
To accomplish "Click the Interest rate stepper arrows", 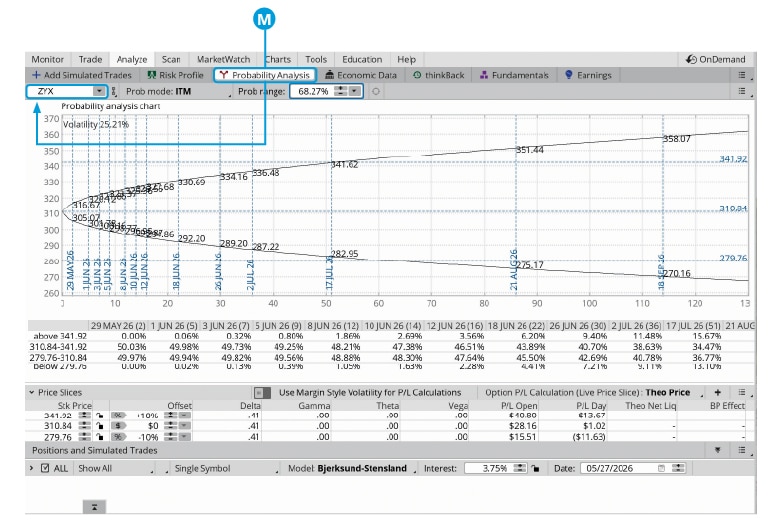I will pyautogui.click(x=519, y=468).
